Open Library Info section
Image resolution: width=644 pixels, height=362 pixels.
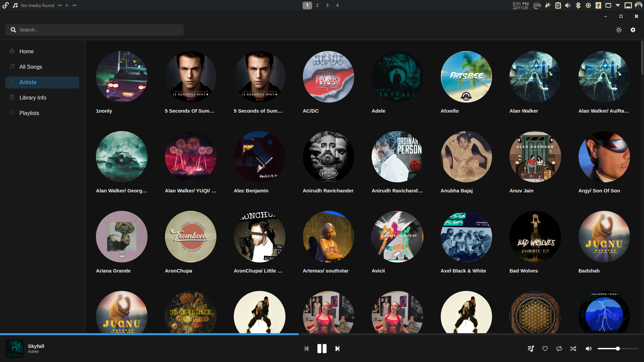(33, 98)
